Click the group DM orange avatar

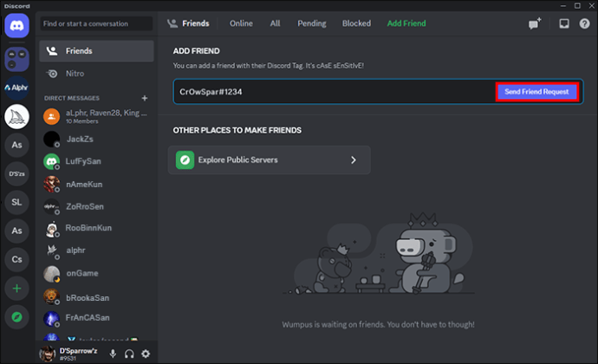51,116
